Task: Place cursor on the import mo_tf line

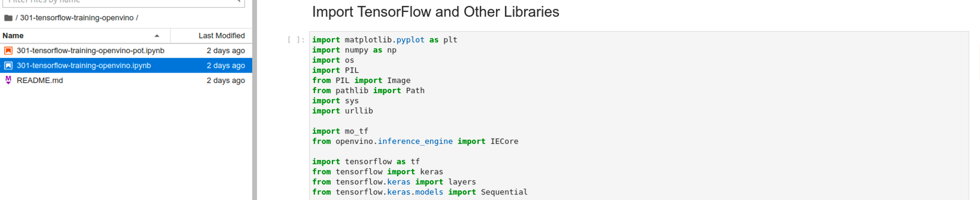Action: [x=340, y=131]
